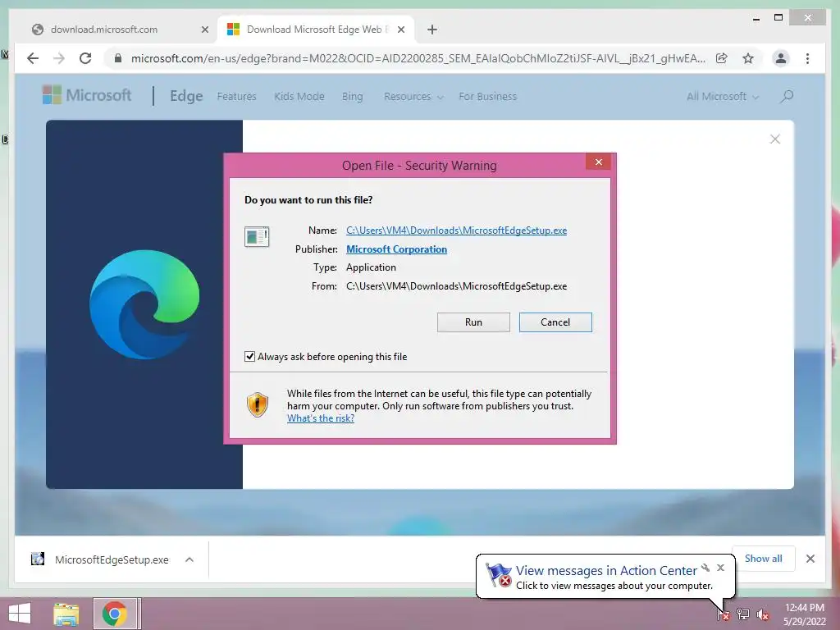
Task: Open Microsoft Corporation publisher link
Action: 396,249
